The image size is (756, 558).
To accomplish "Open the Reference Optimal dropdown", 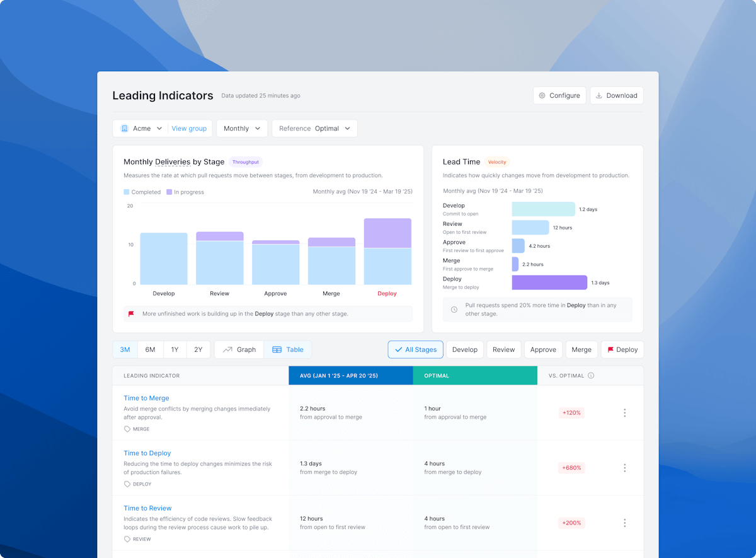I will pos(314,128).
